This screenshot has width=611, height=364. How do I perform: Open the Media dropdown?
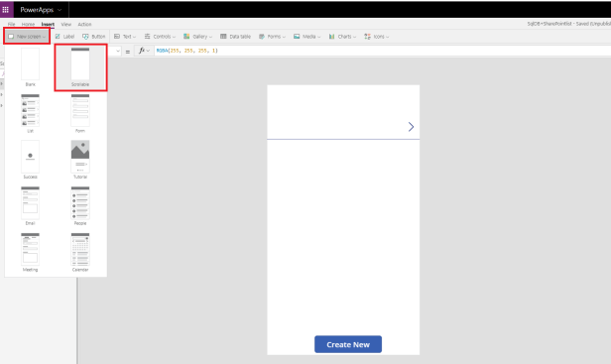[307, 37]
